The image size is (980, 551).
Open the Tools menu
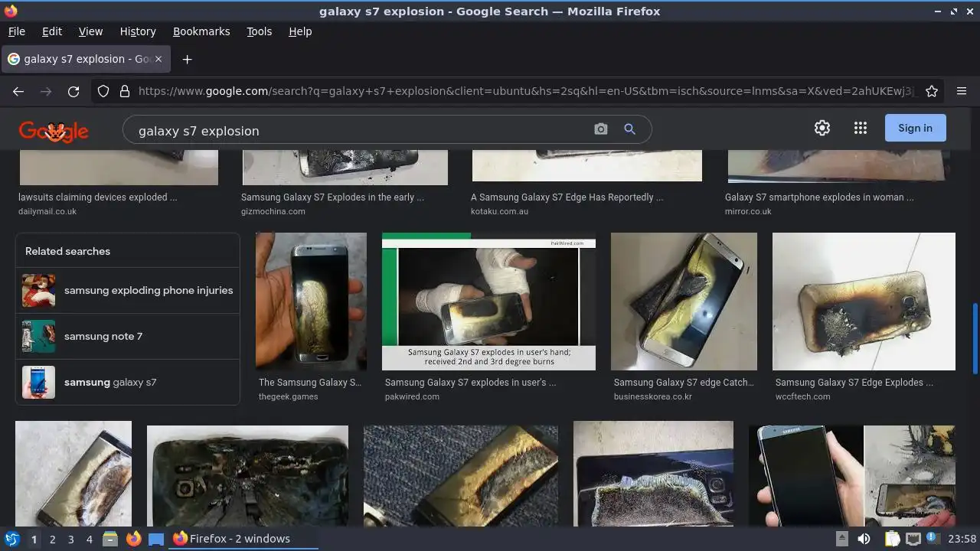coord(259,31)
